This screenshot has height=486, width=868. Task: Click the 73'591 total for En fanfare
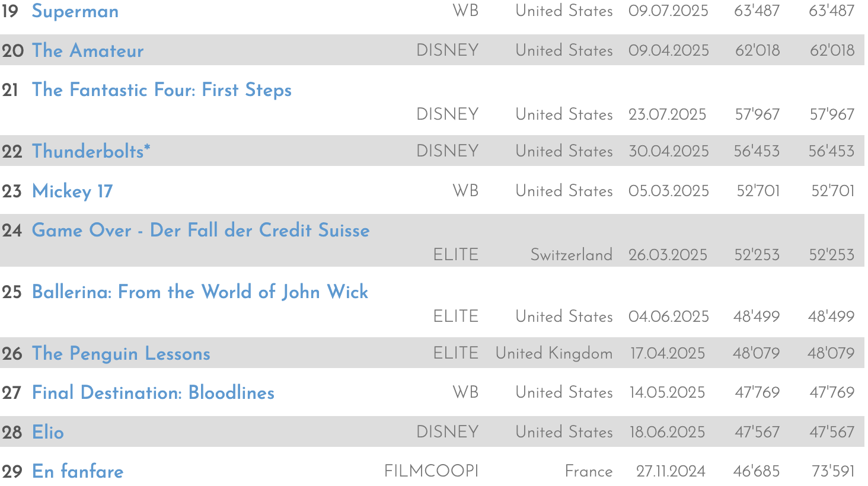[833, 471]
